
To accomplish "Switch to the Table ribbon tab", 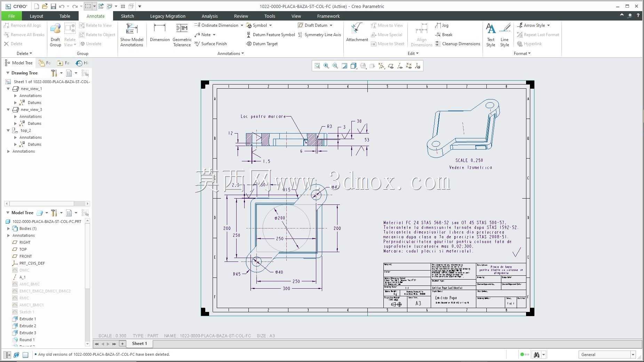I will click(65, 16).
